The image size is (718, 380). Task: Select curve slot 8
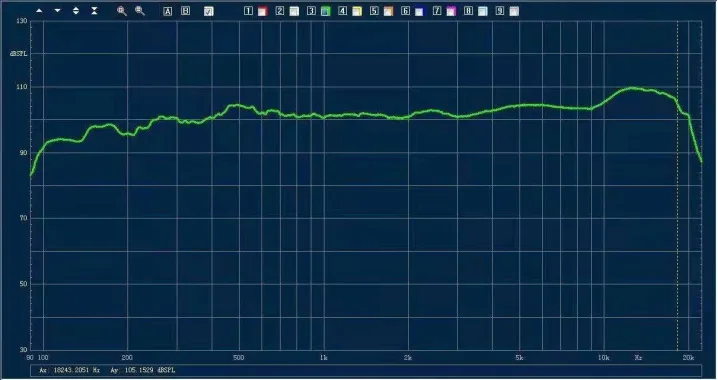tap(468, 11)
